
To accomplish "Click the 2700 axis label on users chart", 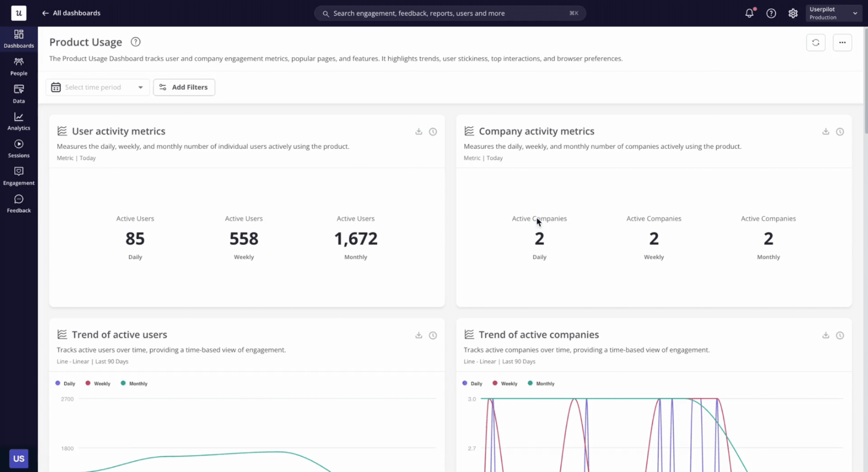I will tap(67, 399).
